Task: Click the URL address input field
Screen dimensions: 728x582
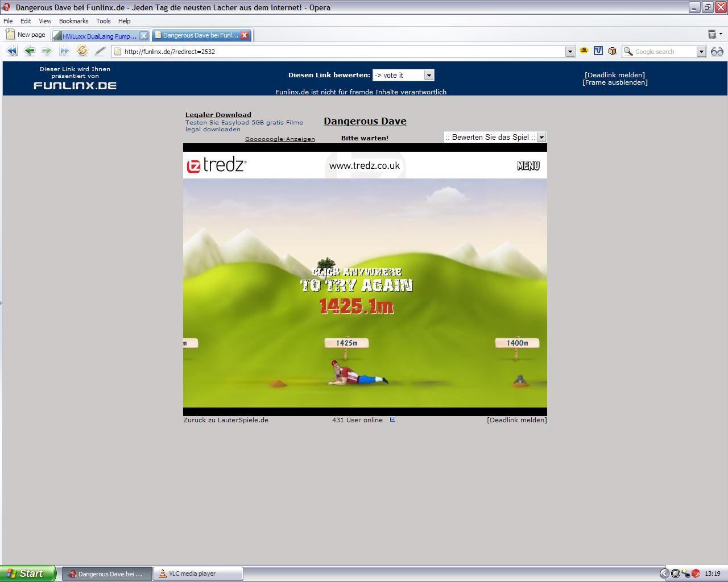Action: [x=344, y=51]
